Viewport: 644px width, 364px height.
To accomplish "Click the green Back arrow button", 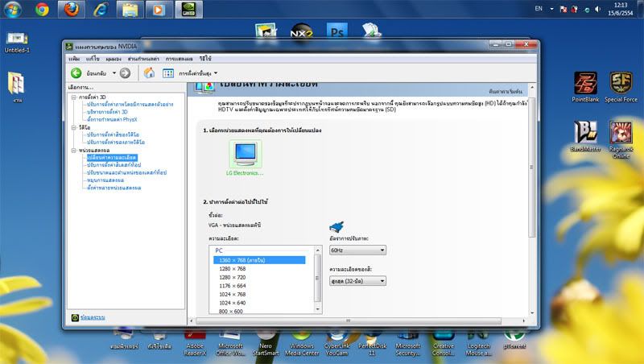I will pos(76,73).
